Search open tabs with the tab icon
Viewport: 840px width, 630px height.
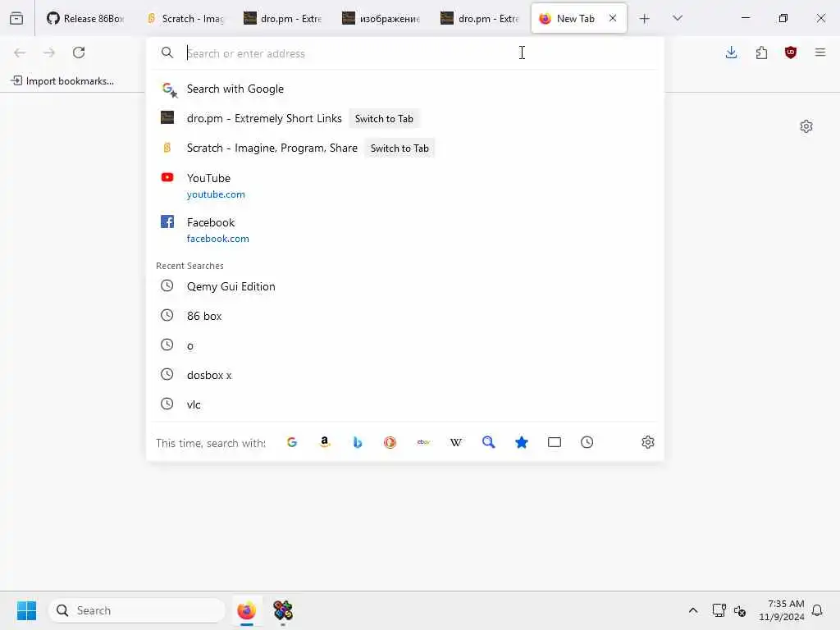point(555,442)
